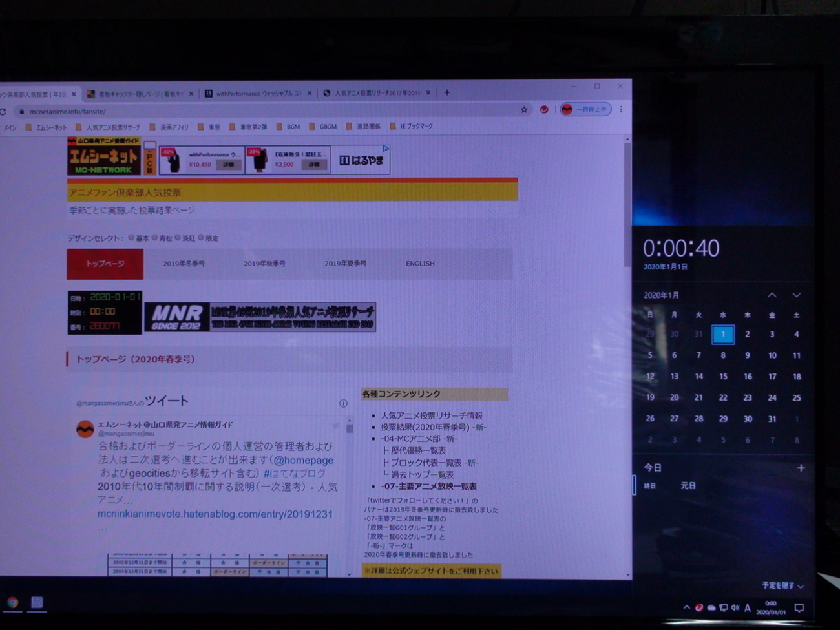Click the Chrome address bar URL

click(x=68, y=112)
